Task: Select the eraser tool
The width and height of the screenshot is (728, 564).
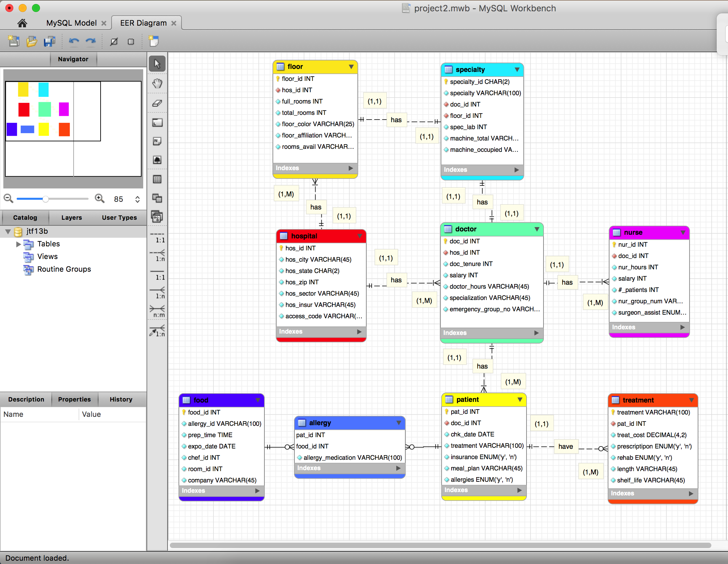Action: pyautogui.click(x=157, y=103)
